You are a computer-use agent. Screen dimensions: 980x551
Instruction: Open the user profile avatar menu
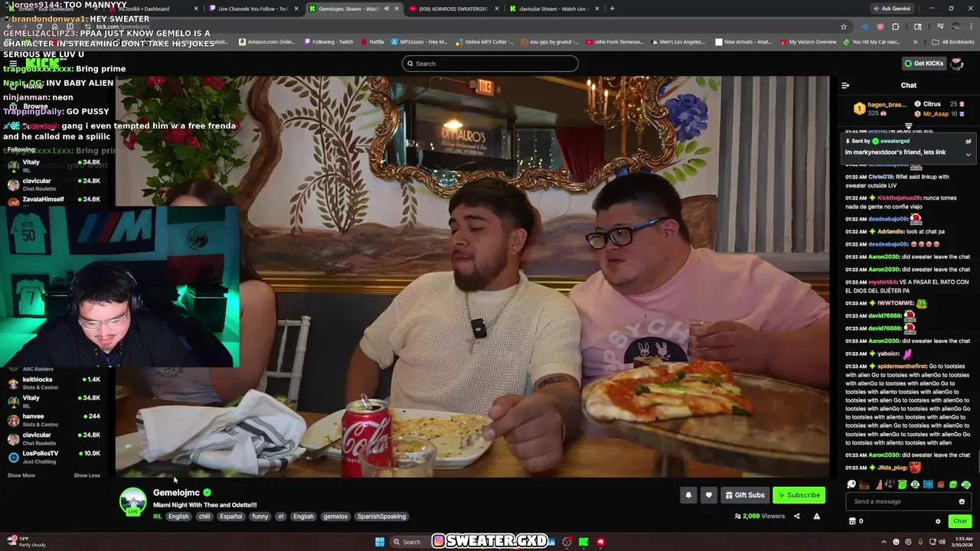point(957,64)
